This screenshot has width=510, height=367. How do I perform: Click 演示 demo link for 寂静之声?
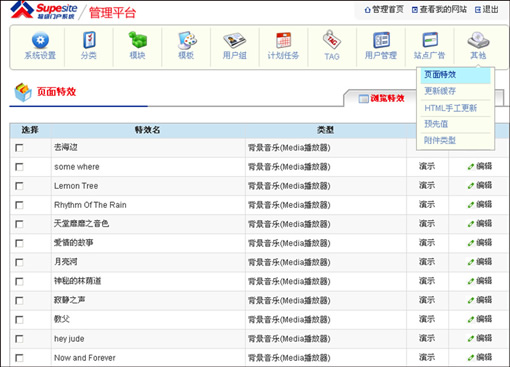click(427, 300)
